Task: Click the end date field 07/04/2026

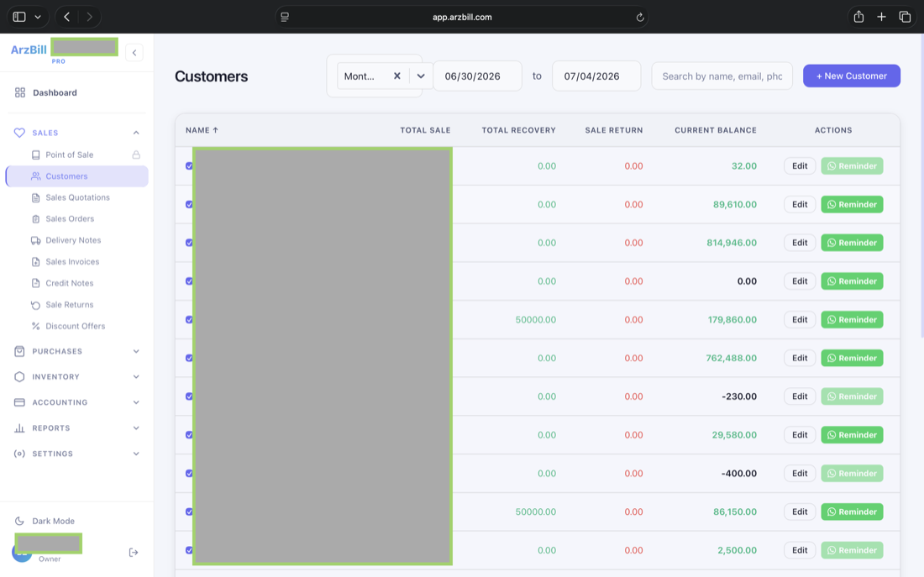Action: (x=596, y=76)
